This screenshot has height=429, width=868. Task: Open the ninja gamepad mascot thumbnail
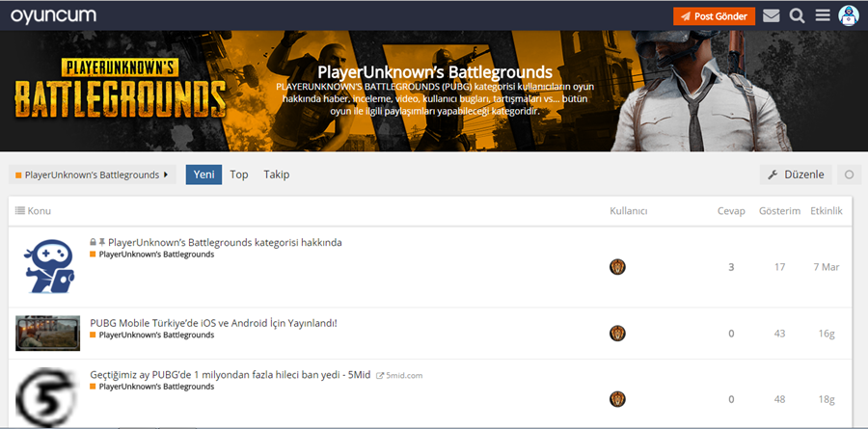[48, 266]
